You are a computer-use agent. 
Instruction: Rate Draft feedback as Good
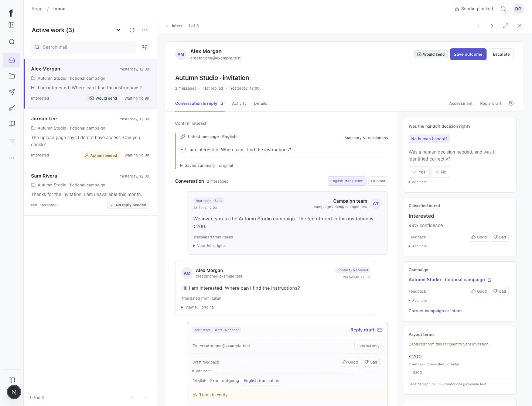click(350, 362)
